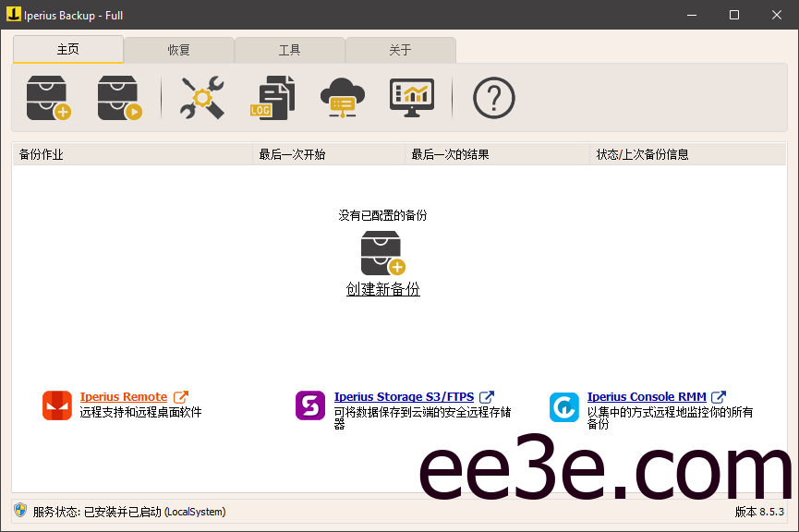The width and height of the screenshot is (799, 532).
Task: Select the 关于 tab
Action: pyautogui.click(x=401, y=50)
